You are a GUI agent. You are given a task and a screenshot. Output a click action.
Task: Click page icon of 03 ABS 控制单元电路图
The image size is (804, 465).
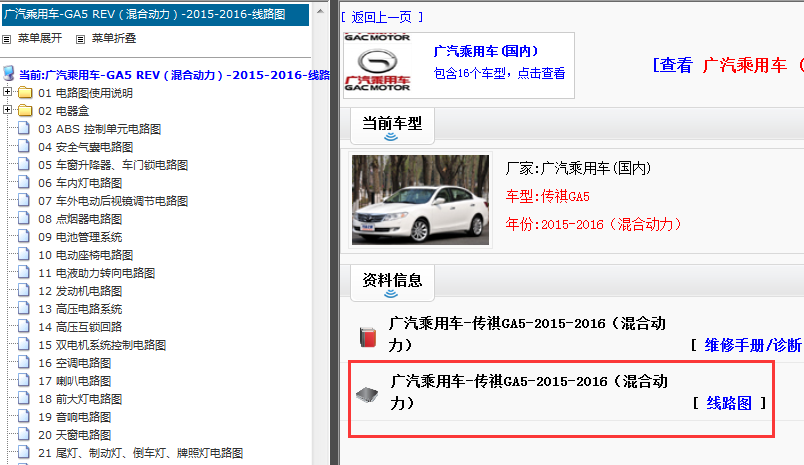point(24,128)
